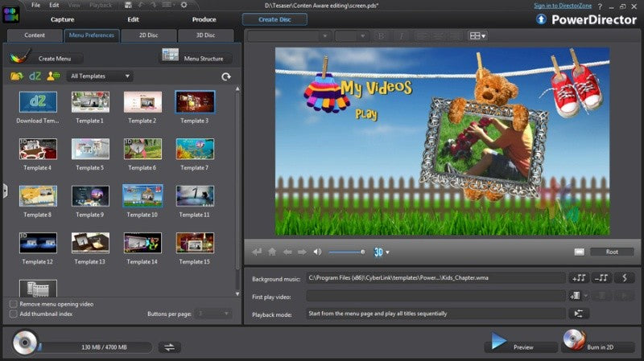Go to previous menu page arrow
Screen dimensions: 644x361
(287, 252)
